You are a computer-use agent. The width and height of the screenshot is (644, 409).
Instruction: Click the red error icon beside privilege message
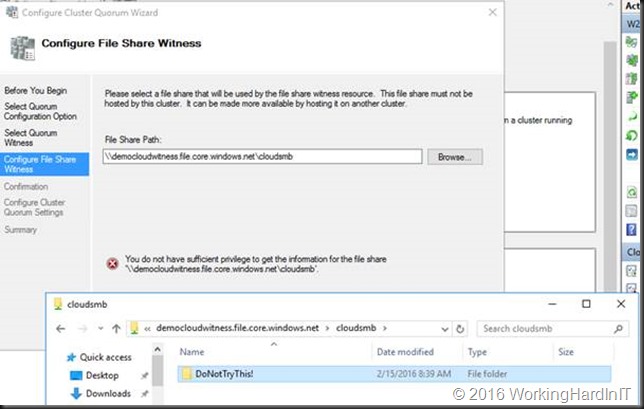click(113, 263)
